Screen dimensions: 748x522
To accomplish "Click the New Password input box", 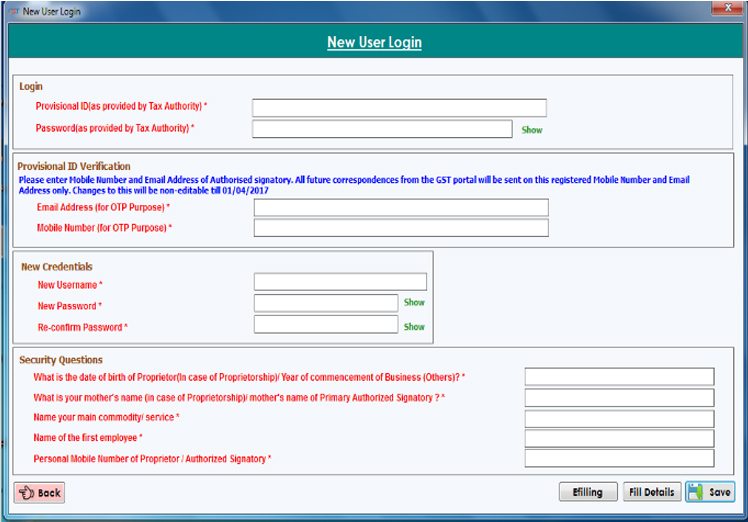I will (x=326, y=303).
